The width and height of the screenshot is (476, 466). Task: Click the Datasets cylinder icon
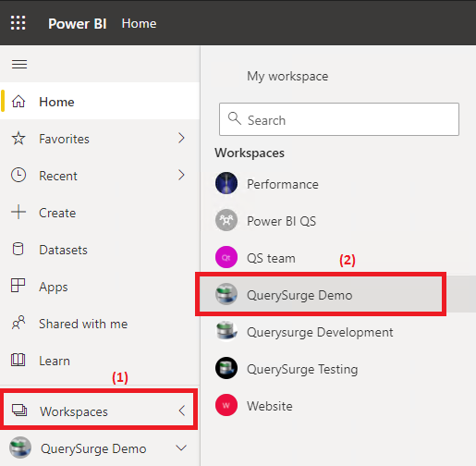[x=18, y=249]
